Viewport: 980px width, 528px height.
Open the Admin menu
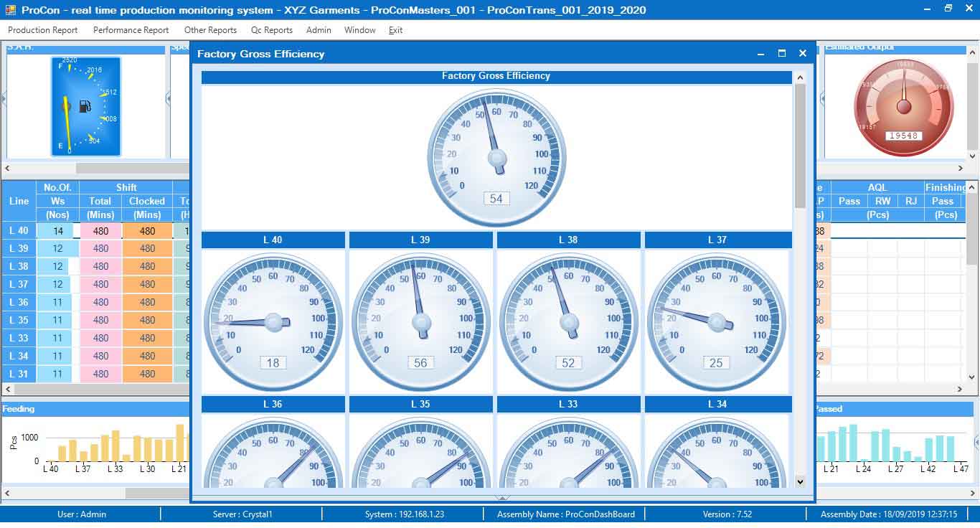point(319,30)
